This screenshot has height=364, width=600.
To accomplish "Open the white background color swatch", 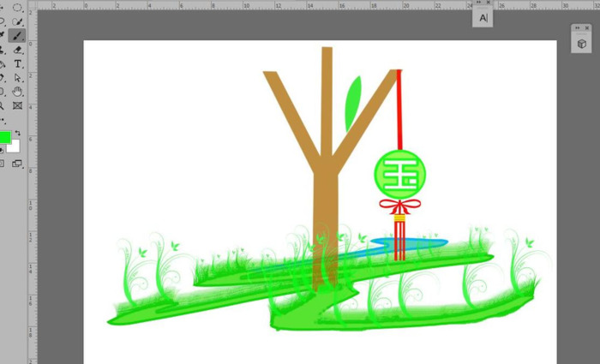I will pyautogui.click(x=14, y=146).
